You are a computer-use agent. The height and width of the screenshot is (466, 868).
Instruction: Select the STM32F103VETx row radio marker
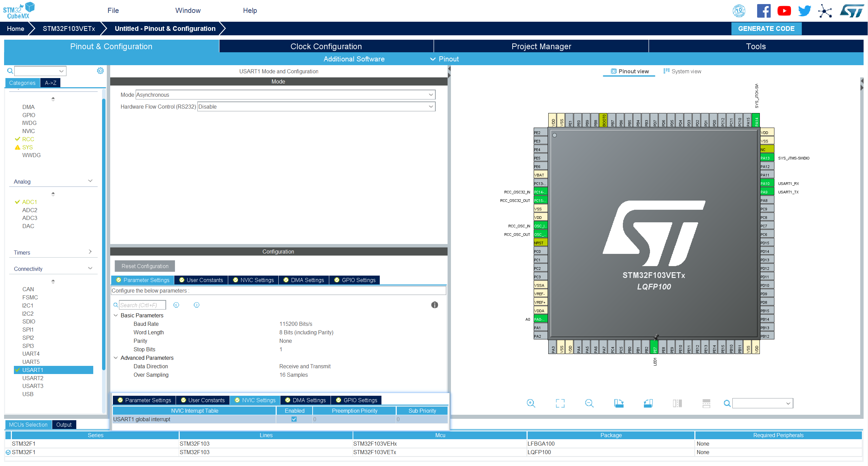pyautogui.click(x=8, y=452)
